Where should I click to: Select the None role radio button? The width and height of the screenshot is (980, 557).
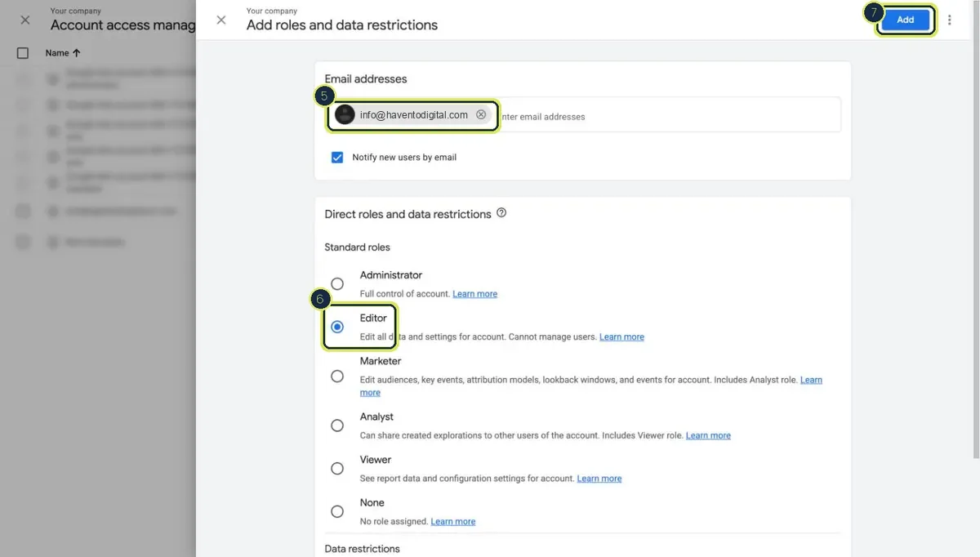337,511
